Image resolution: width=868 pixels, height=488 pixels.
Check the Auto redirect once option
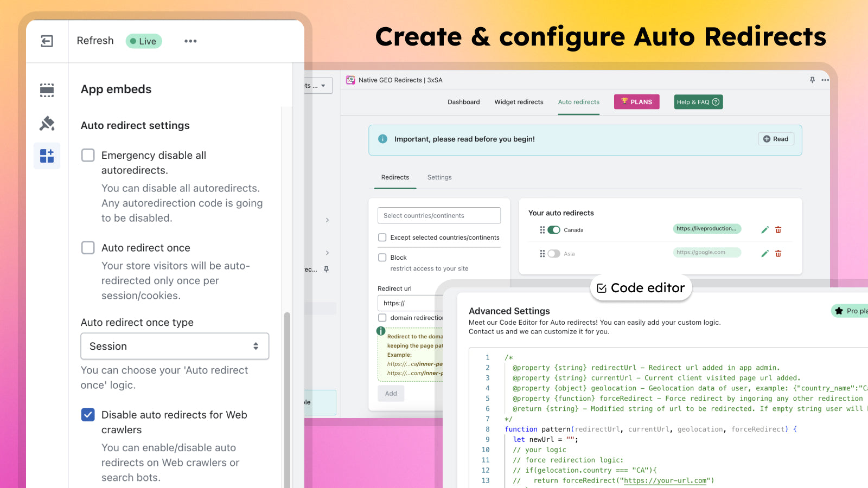(88, 248)
